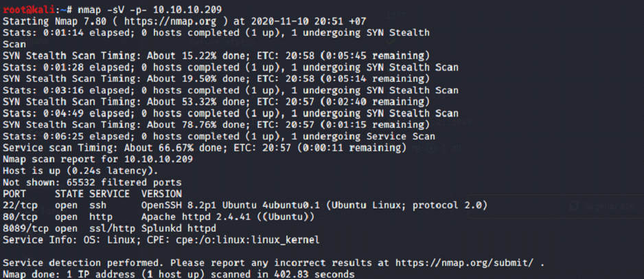Click the SERVICE column header
Viewport: 644px width, 279px height.
click(109, 194)
